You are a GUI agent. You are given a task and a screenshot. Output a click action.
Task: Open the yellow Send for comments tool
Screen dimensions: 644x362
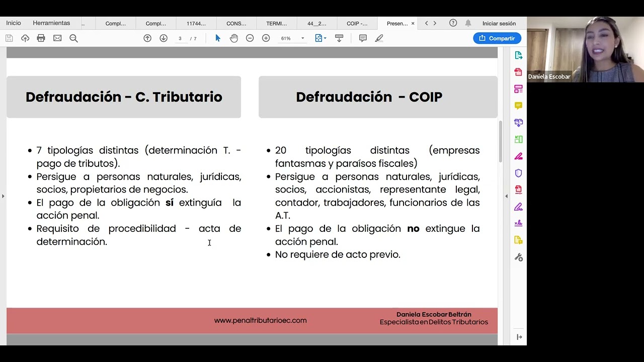(519, 240)
